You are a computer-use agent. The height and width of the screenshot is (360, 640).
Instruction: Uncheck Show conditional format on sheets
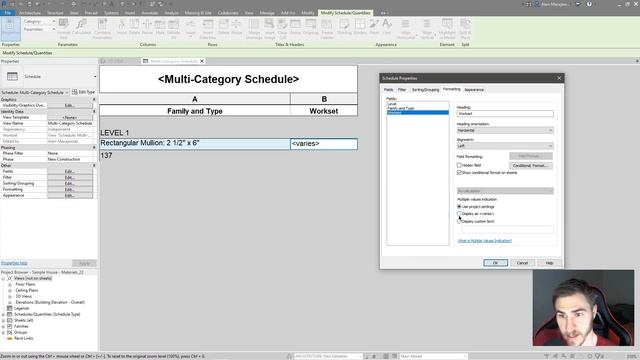pos(459,173)
